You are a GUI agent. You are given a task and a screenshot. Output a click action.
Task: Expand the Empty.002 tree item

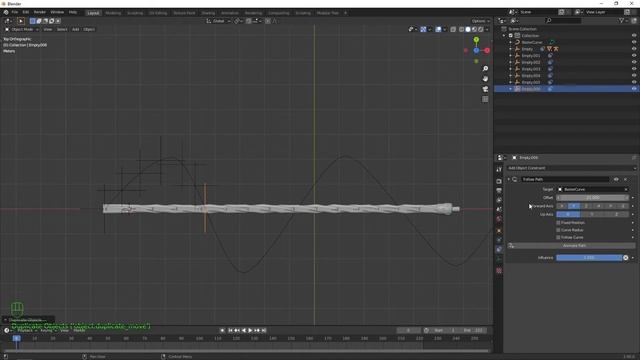tap(510, 62)
